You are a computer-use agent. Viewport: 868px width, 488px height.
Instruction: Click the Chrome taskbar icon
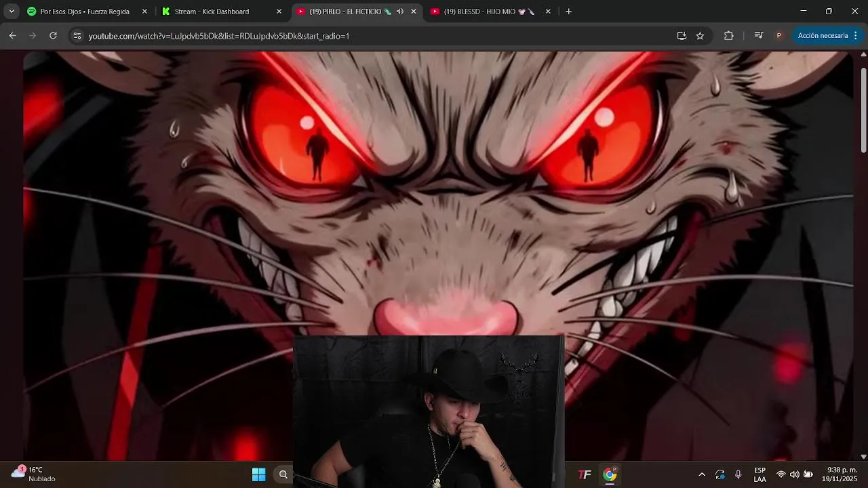click(610, 474)
